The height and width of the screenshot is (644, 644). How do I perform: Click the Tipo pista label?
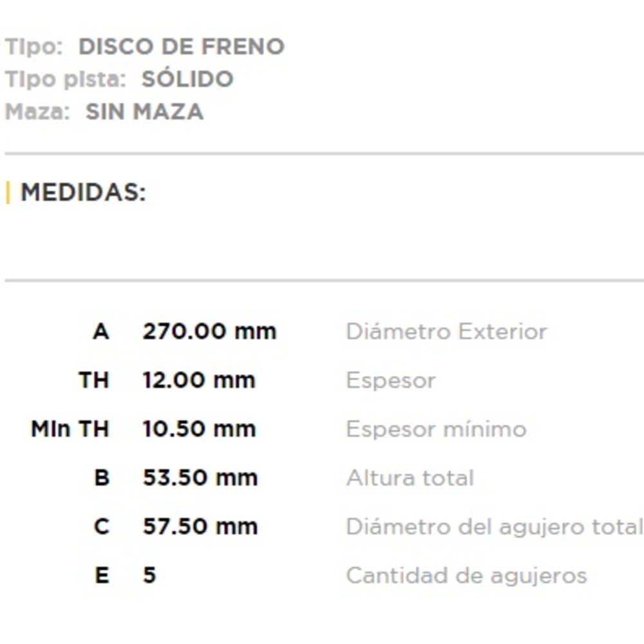click(x=65, y=79)
